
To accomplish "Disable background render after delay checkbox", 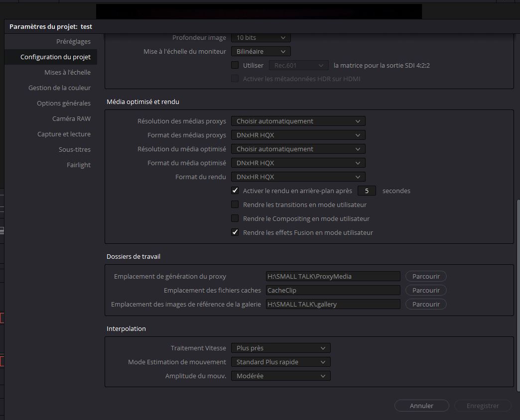I will [x=235, y=191].
